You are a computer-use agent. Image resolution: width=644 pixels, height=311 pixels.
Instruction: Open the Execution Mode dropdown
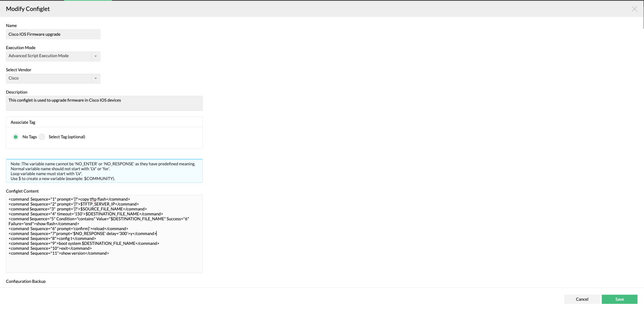click(x=53, y=56)
